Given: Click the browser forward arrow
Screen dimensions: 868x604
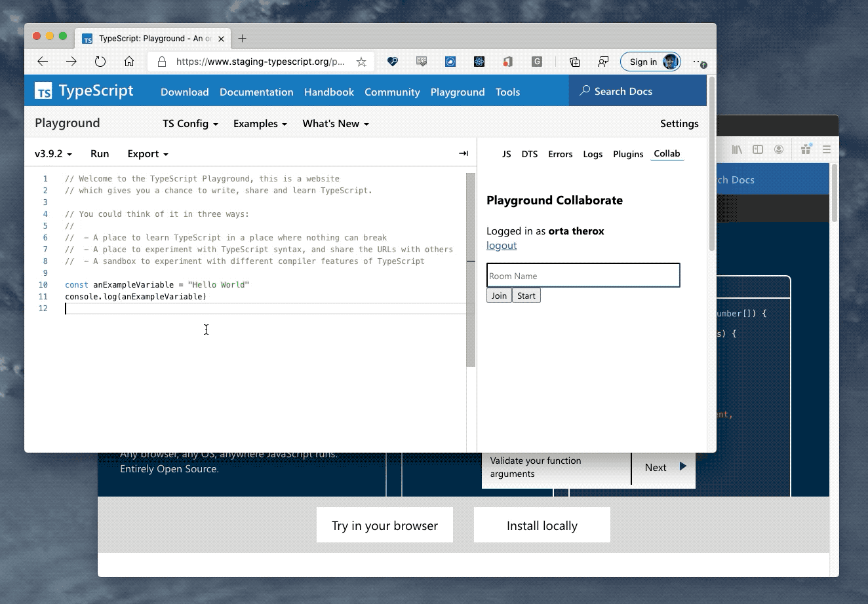Looking at the screenshot, I should pos(71,62).
